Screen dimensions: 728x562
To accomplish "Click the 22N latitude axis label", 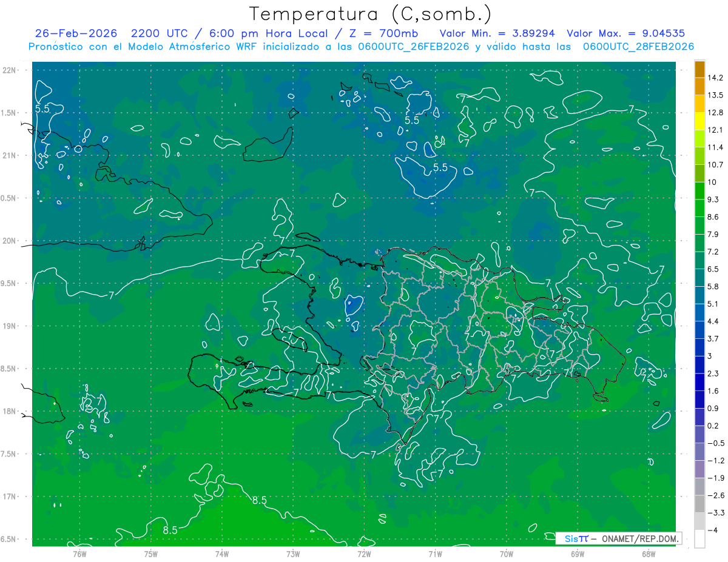I will (x=10, y=70).
